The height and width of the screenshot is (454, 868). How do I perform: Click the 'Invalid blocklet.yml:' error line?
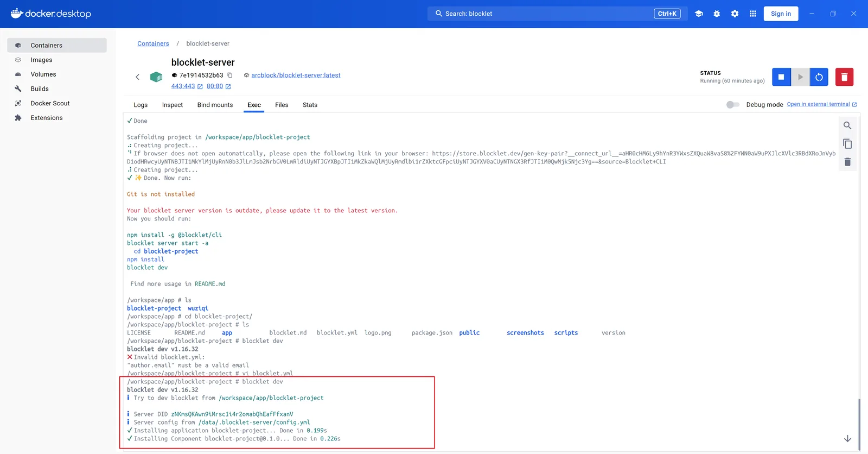point(166,357)
